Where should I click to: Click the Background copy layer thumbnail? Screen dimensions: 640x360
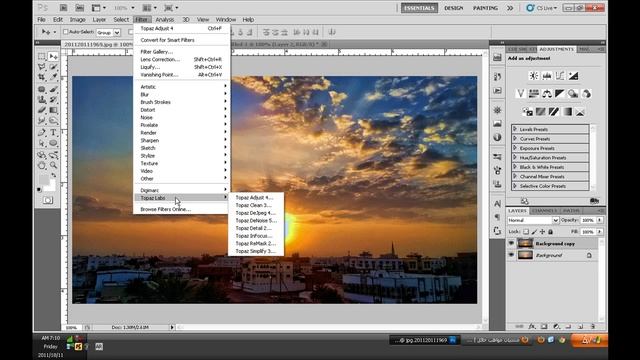525,243
